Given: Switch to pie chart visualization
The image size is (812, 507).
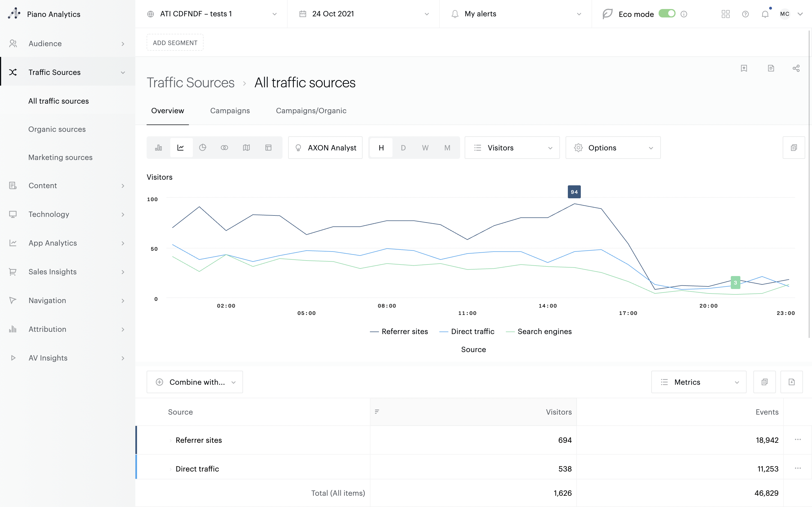Looking at the screenshot, I should pyautogui.click(x=202, y=148).
